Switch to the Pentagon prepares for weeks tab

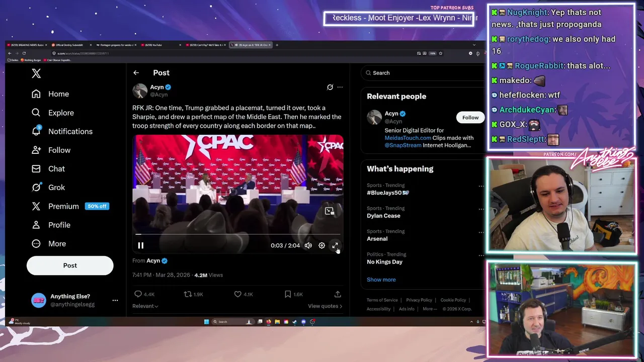coord(116,45)
